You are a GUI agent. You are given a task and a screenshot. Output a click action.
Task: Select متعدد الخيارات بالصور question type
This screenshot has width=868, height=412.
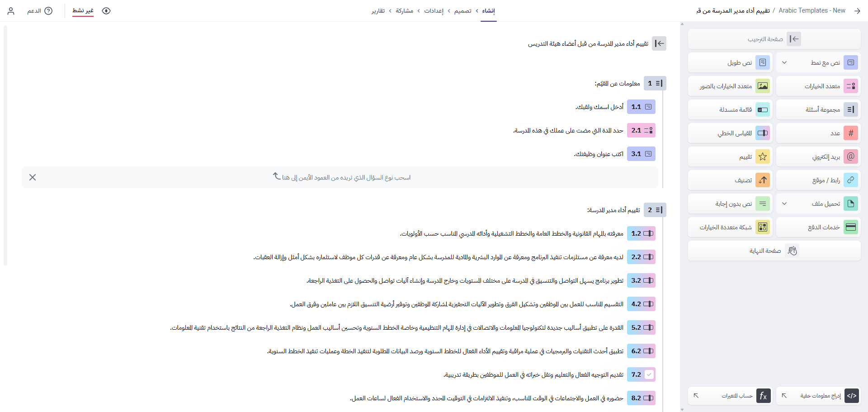[730, 86]
